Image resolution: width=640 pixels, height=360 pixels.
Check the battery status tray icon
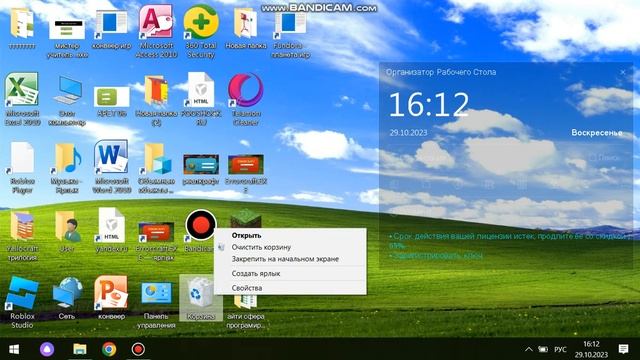[x=543, y=349]
